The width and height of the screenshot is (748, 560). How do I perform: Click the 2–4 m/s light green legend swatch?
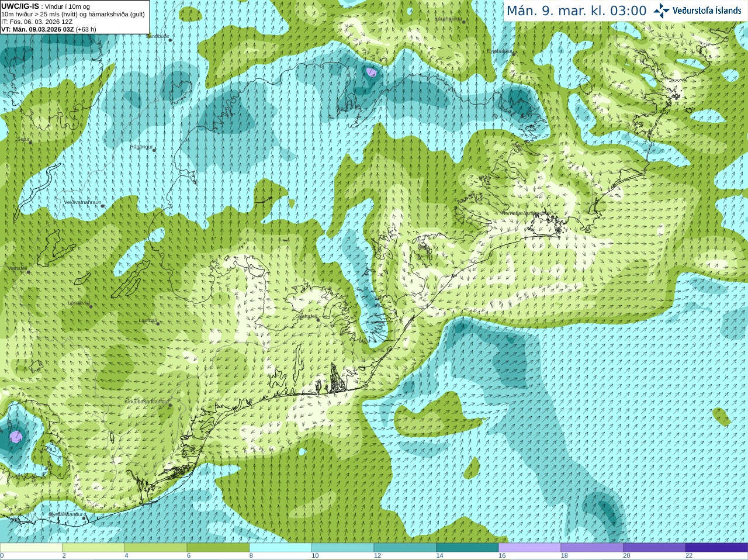pos(93,548)
